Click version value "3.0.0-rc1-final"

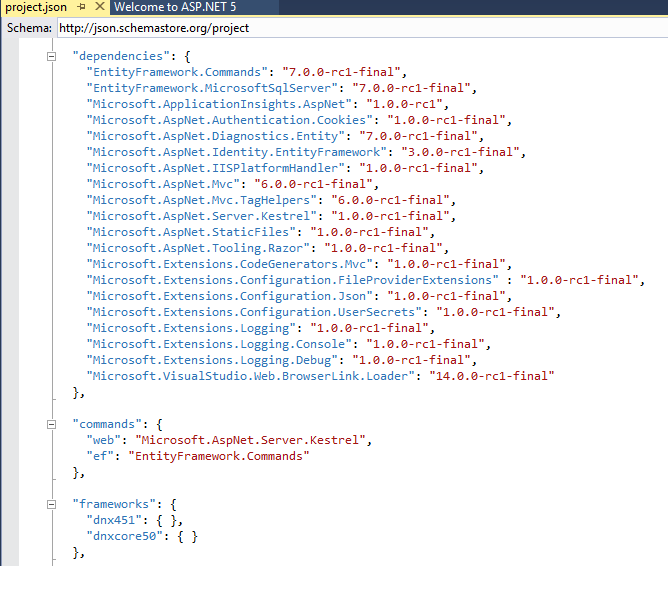461,152
